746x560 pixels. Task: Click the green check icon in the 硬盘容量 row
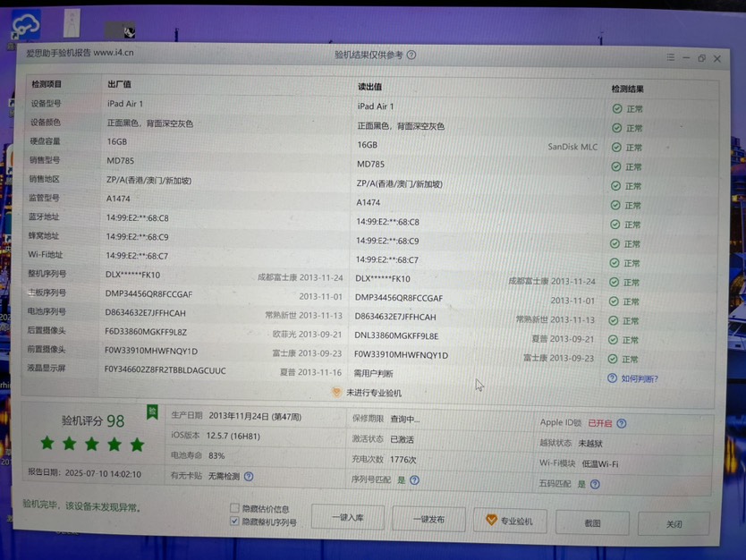click(616, 148)
